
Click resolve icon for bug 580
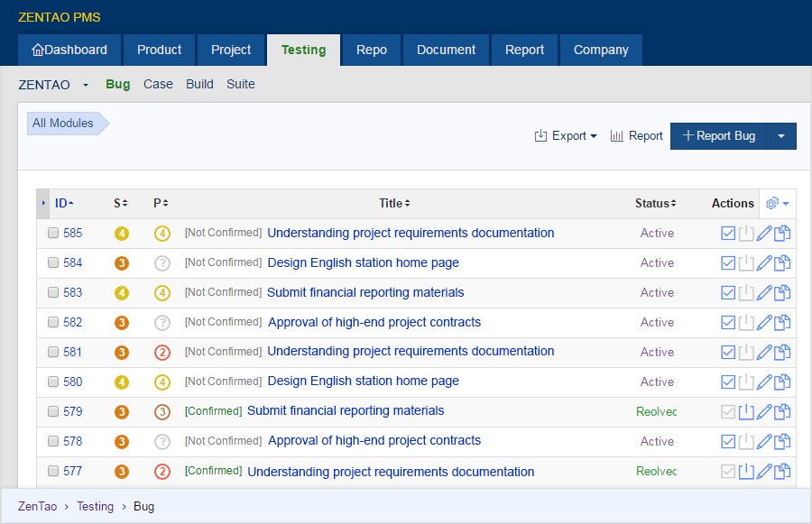pos(746,382)
